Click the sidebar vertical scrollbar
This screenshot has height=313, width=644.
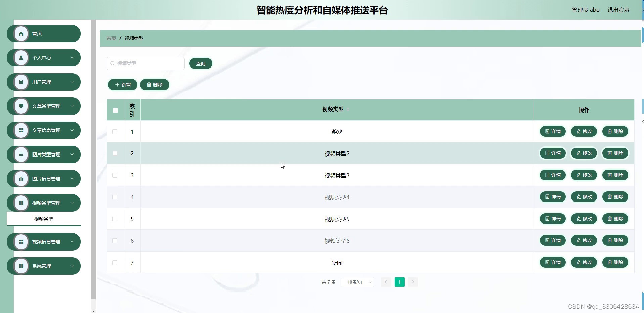(x=93, y=160)
